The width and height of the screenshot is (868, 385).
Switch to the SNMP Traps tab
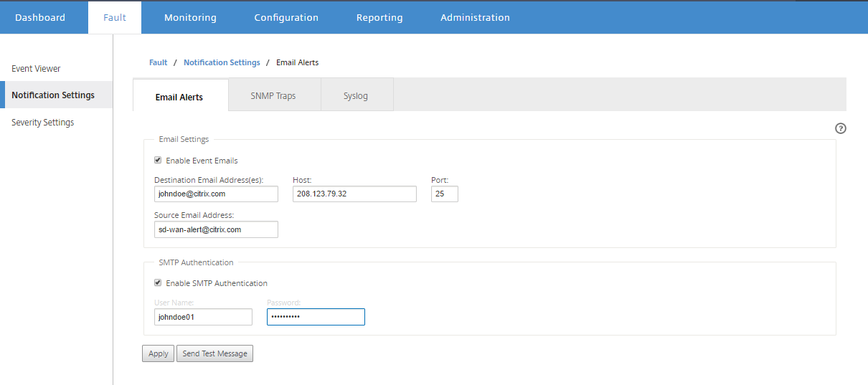(273, 95)
